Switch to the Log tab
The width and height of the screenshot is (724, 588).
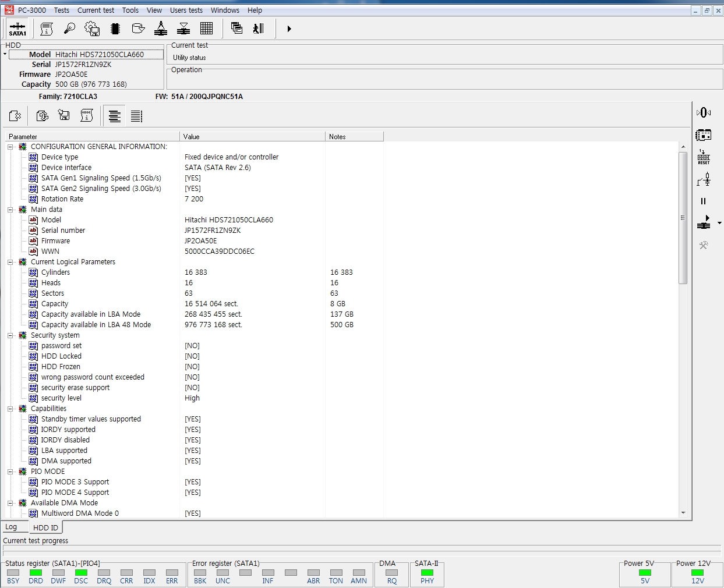click(12, 527)
